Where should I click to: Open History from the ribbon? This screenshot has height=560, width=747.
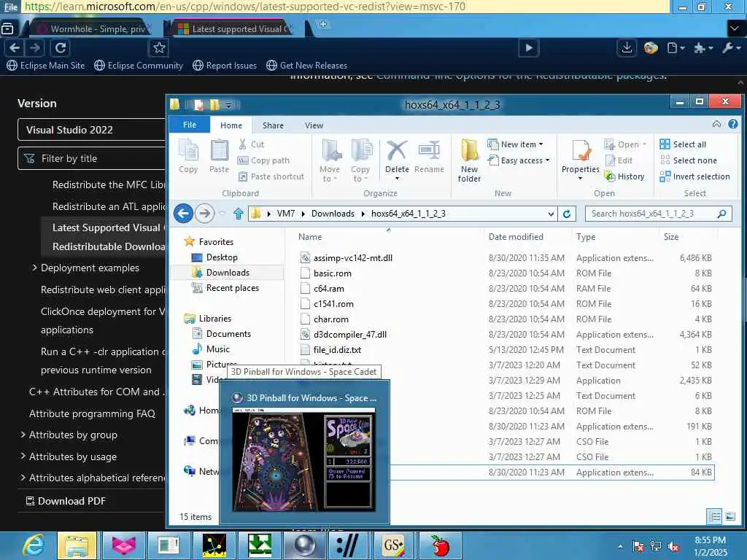624,176
